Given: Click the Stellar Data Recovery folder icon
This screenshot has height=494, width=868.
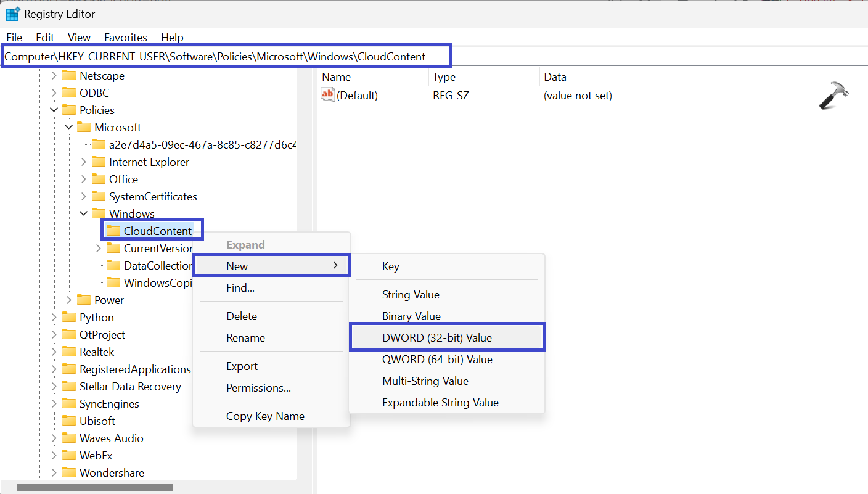Looking at the screenshot, I should (x=69, y=386).
